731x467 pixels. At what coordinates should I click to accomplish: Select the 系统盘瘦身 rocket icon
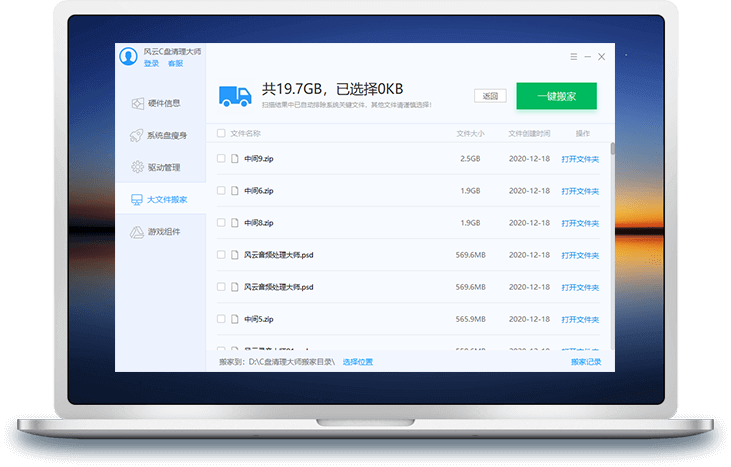coord(137,135)
